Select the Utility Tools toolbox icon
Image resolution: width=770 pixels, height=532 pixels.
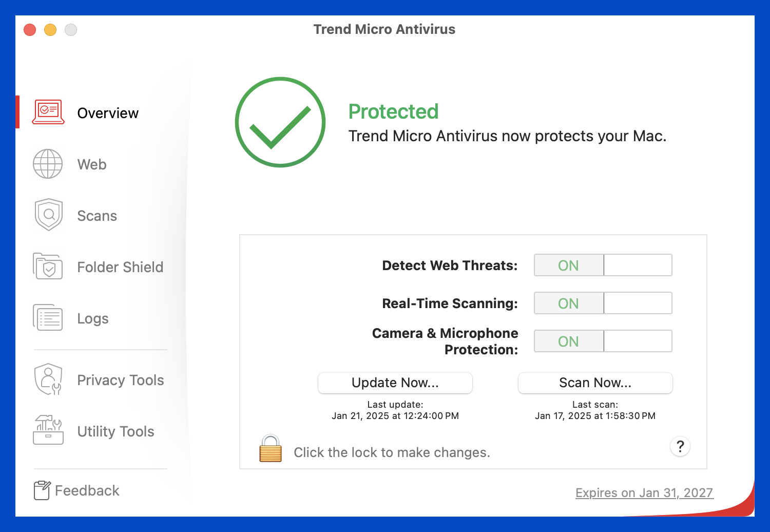click(x=48, y=430)
